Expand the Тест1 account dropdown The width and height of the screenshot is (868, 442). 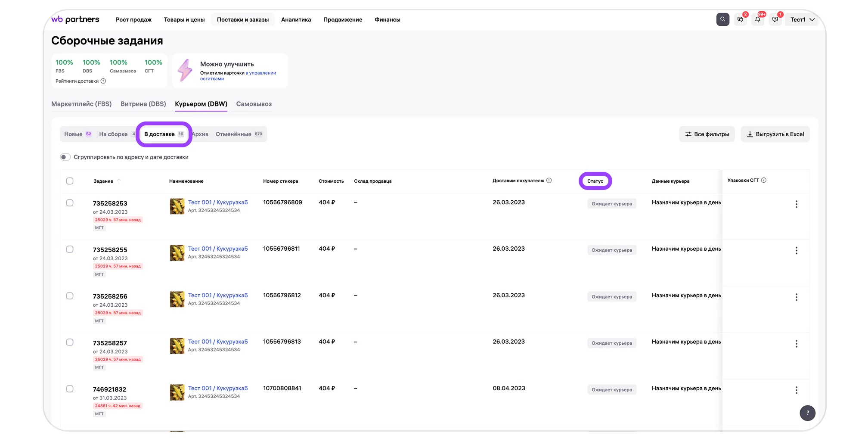tap(802, 19)
